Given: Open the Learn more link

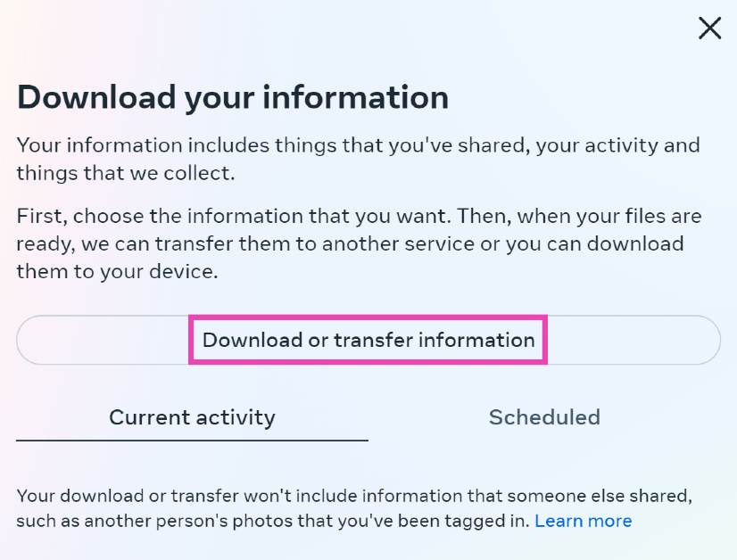Looking at the screenshot, I should point(583,521).
